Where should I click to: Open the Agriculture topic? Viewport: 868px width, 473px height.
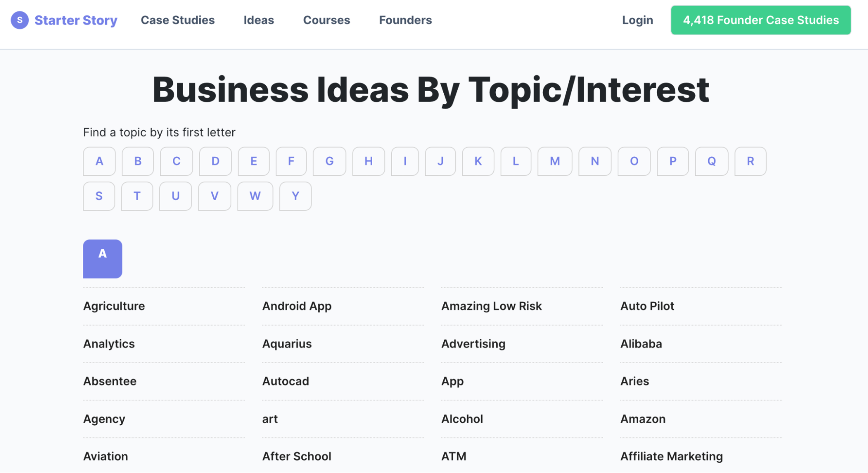114,306
